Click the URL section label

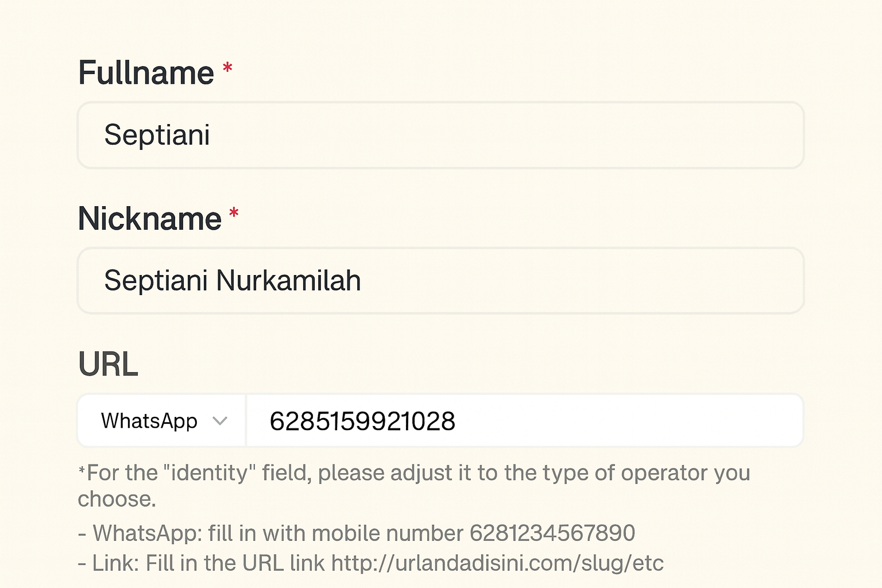click(x=109, y=363)
